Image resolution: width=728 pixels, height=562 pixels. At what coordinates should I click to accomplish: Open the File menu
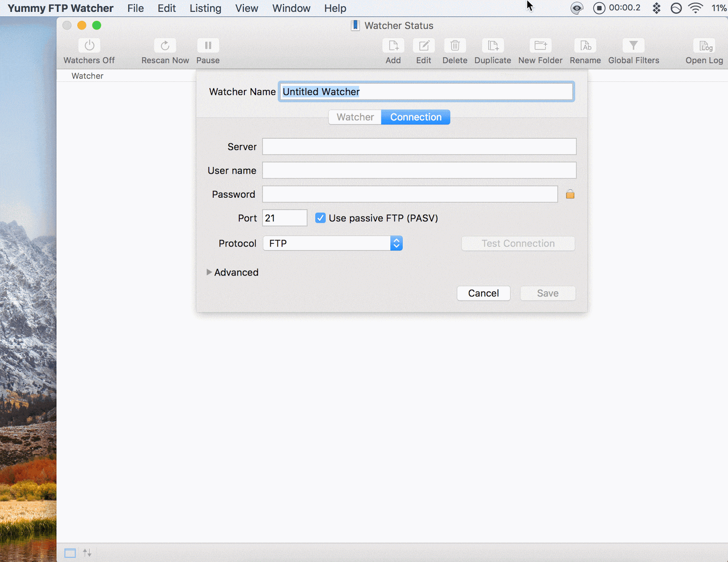[x=136, y=8]
